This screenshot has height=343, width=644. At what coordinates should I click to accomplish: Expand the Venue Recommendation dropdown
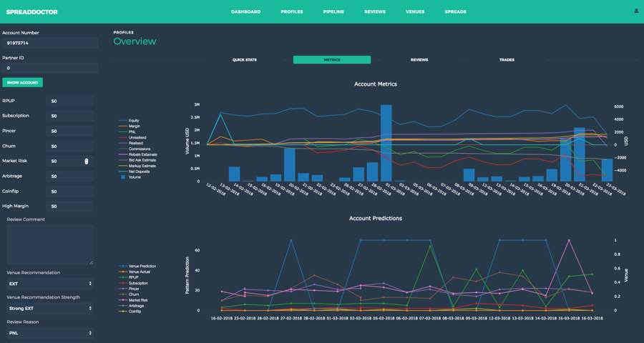point(49,283)
